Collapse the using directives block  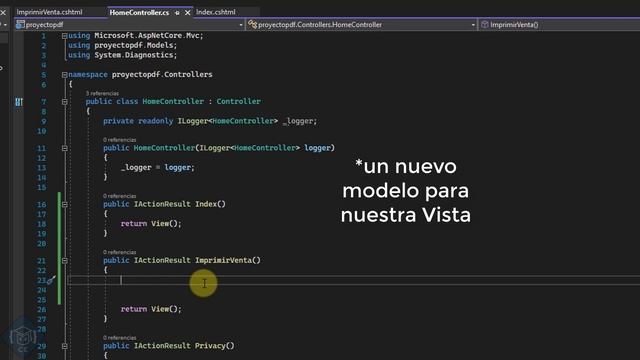click(x=64, y=36)
